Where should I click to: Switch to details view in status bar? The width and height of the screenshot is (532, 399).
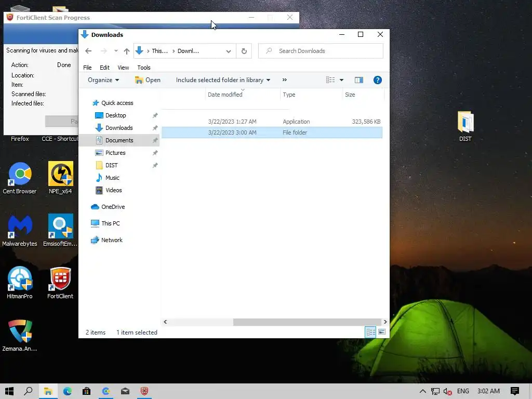[x=370, y=332]
